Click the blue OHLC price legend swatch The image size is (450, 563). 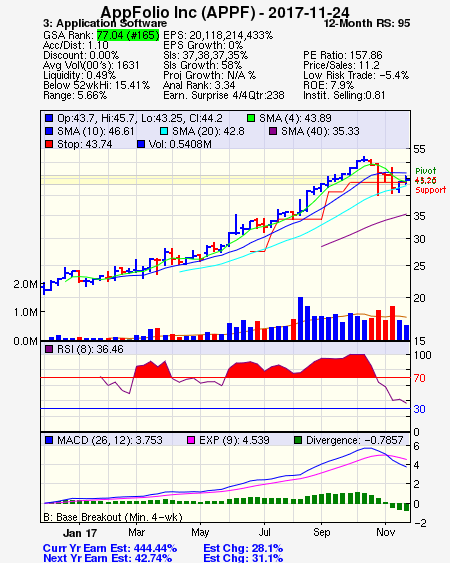(x=49, y=118)
